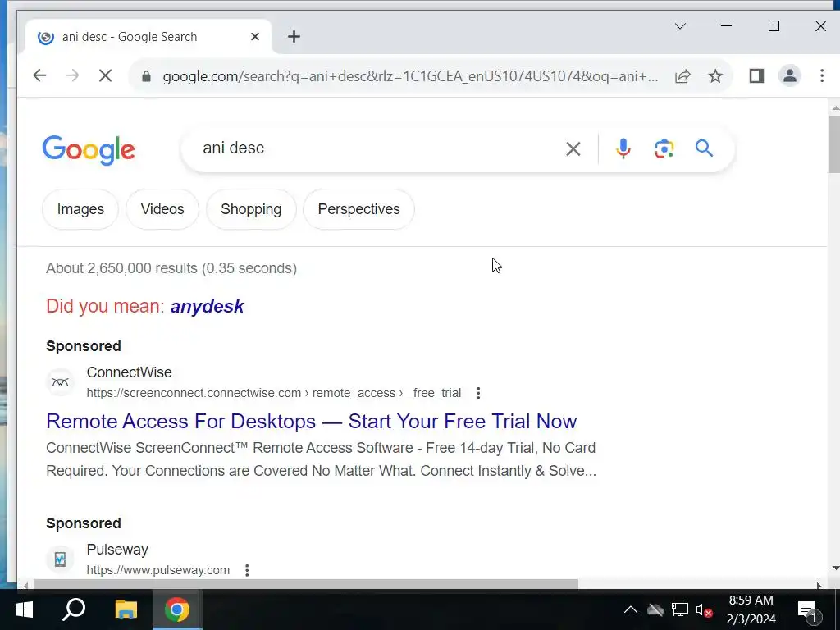Image resolution: width=840 pixels, height=630 pixels.
Task: Click the Chrome taskbar icon
Action: [x=177, y=609]
